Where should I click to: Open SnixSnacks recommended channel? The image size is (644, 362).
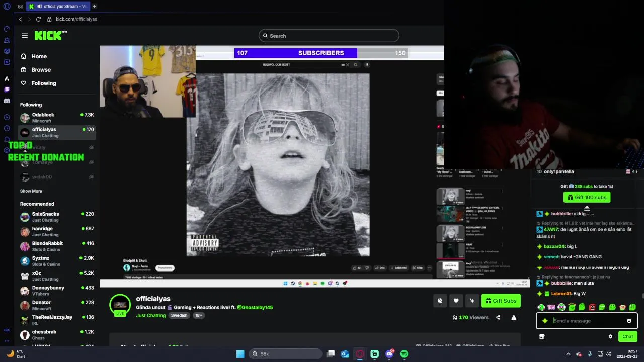coord(57,217)
